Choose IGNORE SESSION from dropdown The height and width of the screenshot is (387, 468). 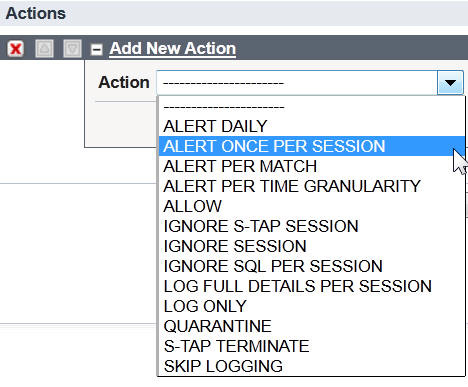tap(312, 246)
